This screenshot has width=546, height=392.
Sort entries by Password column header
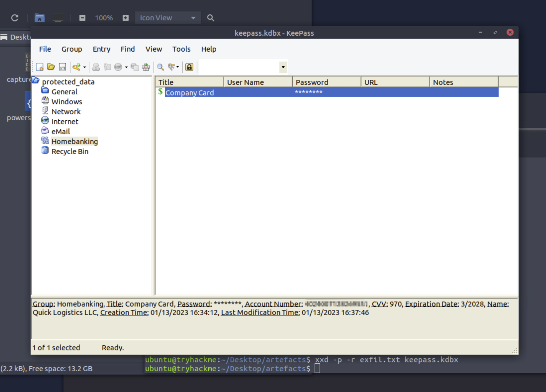(327, 82)
